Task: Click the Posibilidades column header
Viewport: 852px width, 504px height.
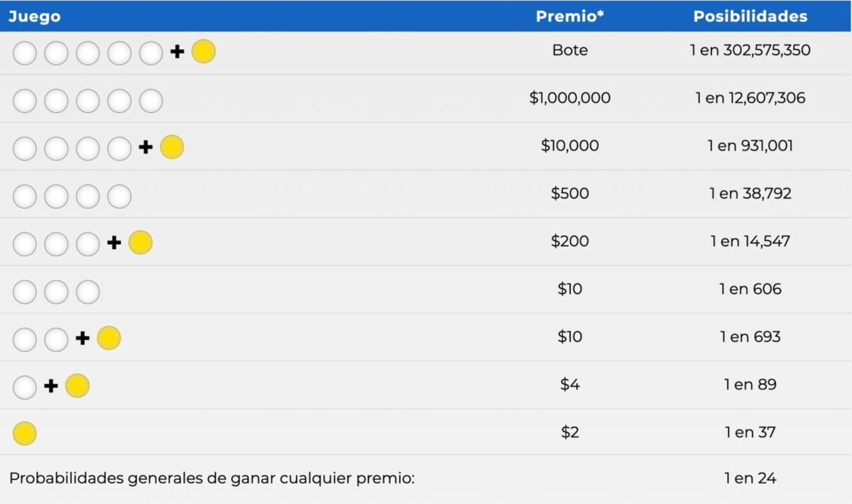Action: pos(750,16)
